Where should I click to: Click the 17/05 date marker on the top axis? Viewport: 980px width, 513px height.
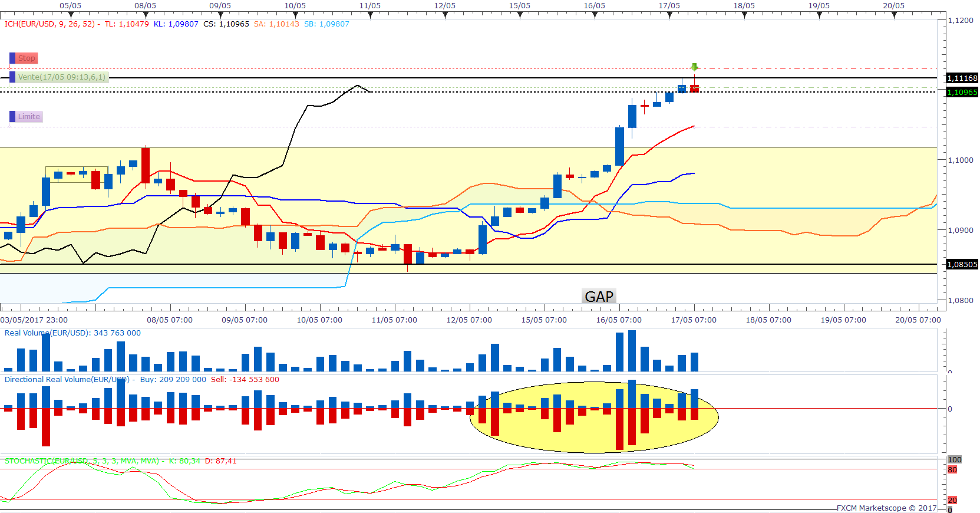point(669,6)
